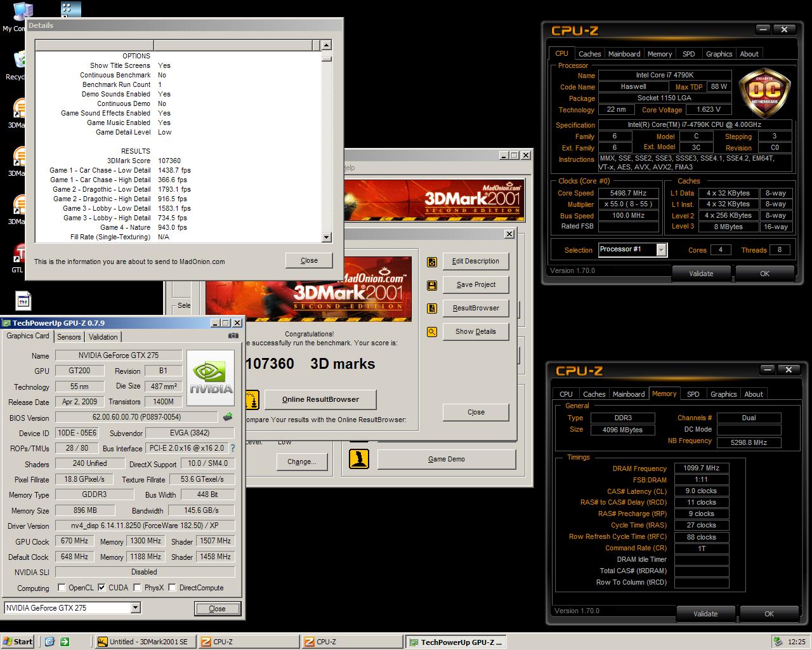Click the BIOS save chip icon in GPU-Z

[228, 417]
